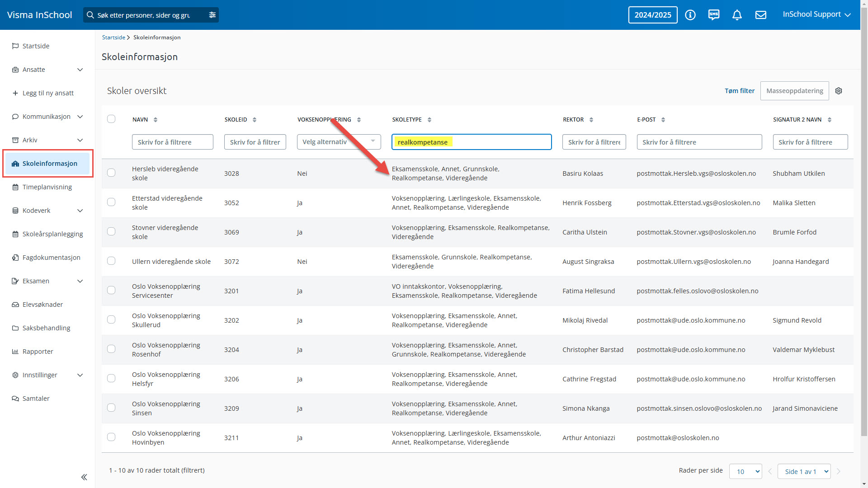This screenshot has width=868, height=488.
Task: Open the Rader per side dropdown
Action: click(x=745, y=471)
